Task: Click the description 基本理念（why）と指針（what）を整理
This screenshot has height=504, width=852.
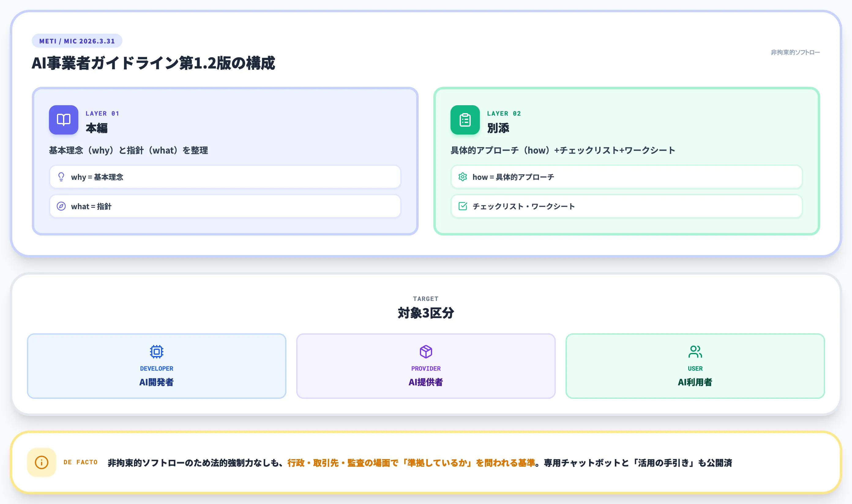Action: 129,150
